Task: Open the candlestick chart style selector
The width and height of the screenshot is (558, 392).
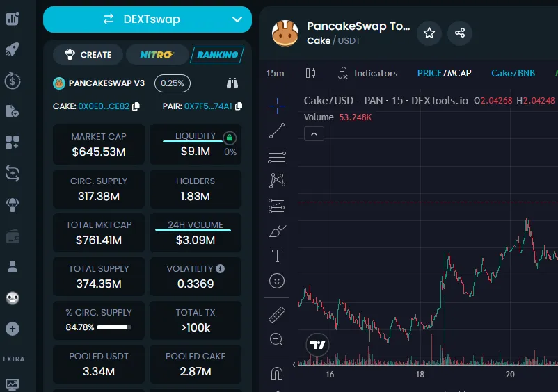Action: (x=310, y=73)
